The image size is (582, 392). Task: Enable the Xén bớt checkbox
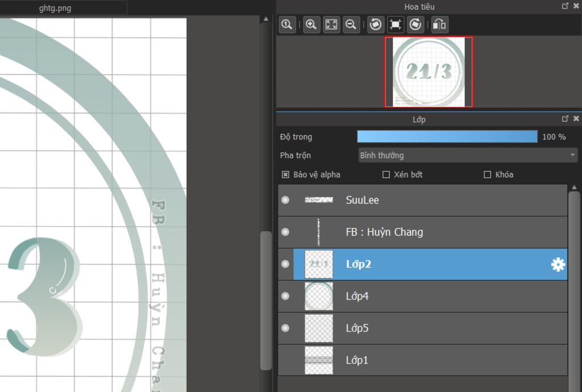pyautogui.click(x=386, y=174)
